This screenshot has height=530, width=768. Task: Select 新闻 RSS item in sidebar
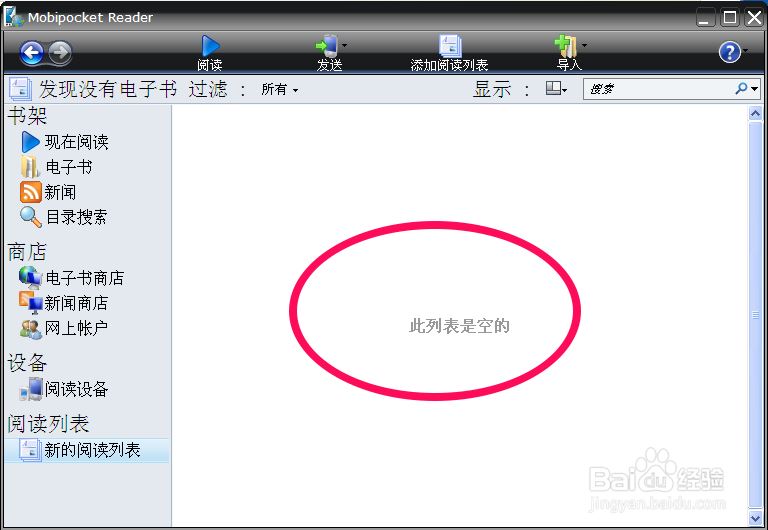(48, 192)
